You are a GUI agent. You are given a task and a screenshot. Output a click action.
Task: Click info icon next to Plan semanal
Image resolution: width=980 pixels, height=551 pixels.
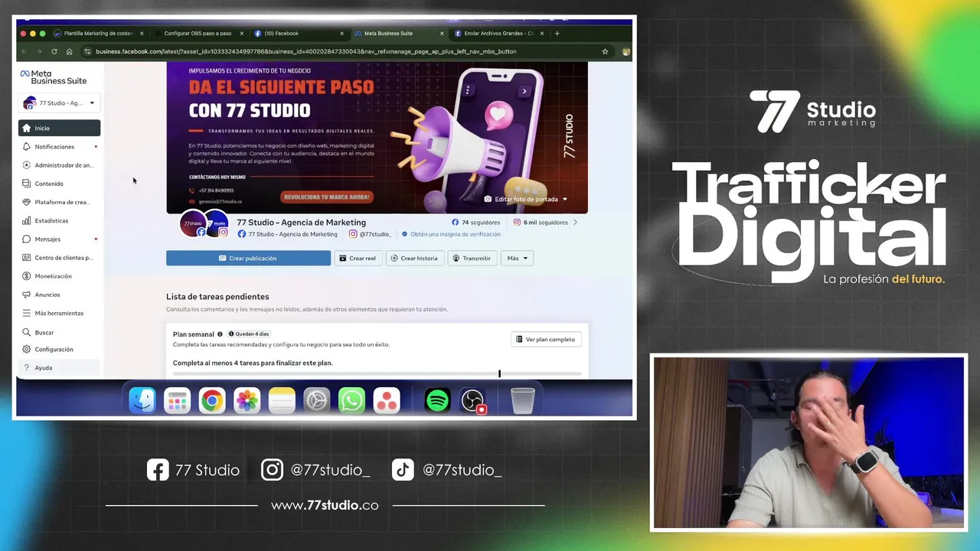(x=220, y=334)
